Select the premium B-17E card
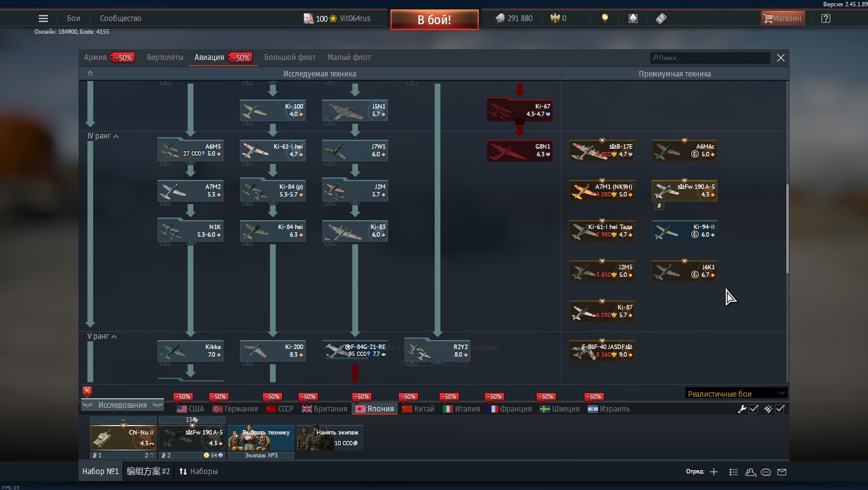 (x=602, y=150)
